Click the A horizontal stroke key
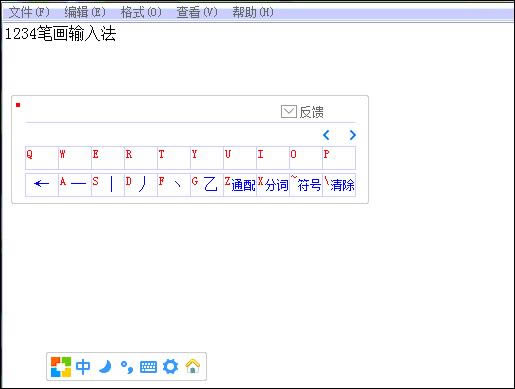The height and width of the screenshot is (389, 515). [75, 185]
